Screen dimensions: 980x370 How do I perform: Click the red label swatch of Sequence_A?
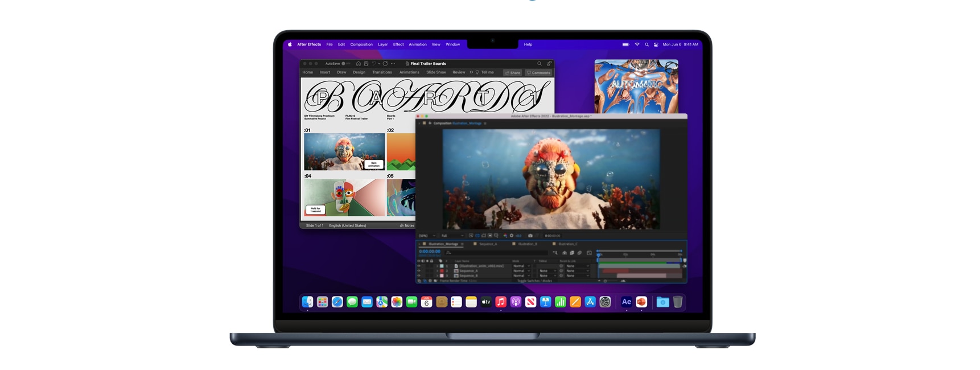click(442, 271)
